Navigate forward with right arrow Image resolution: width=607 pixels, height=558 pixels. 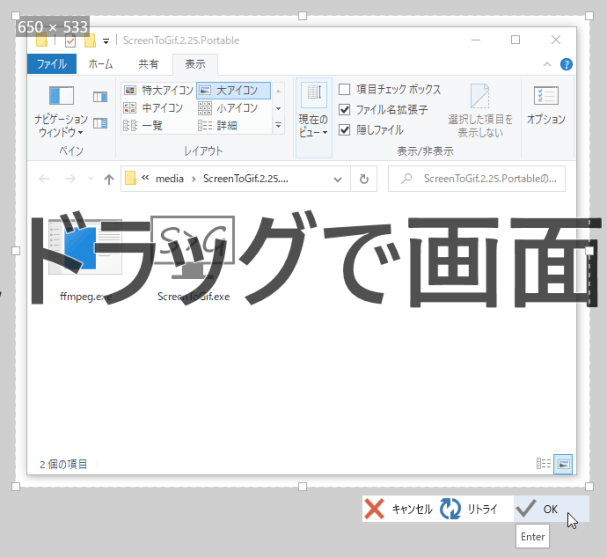70,179
